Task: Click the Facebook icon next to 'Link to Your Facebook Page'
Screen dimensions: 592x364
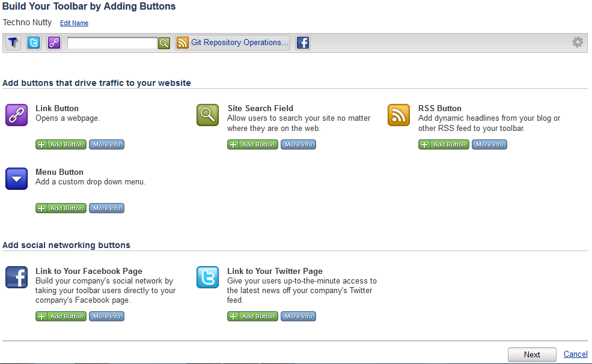Action: [16, 278]
